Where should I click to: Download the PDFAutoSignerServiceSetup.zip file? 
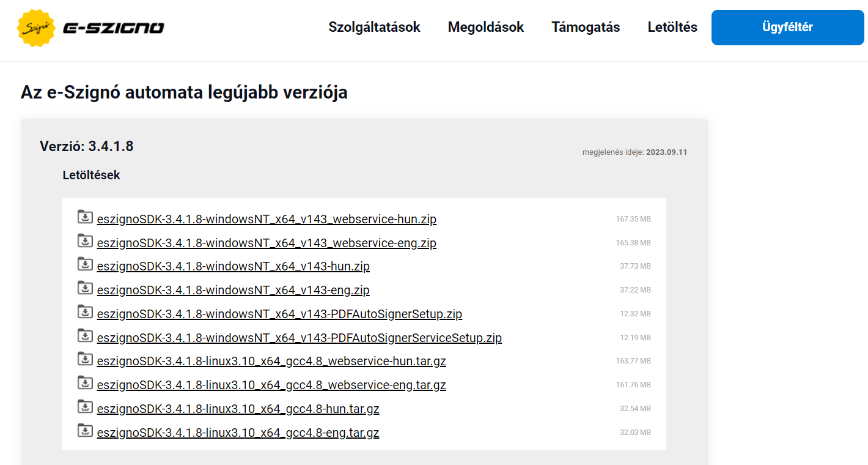coord(300,338)
